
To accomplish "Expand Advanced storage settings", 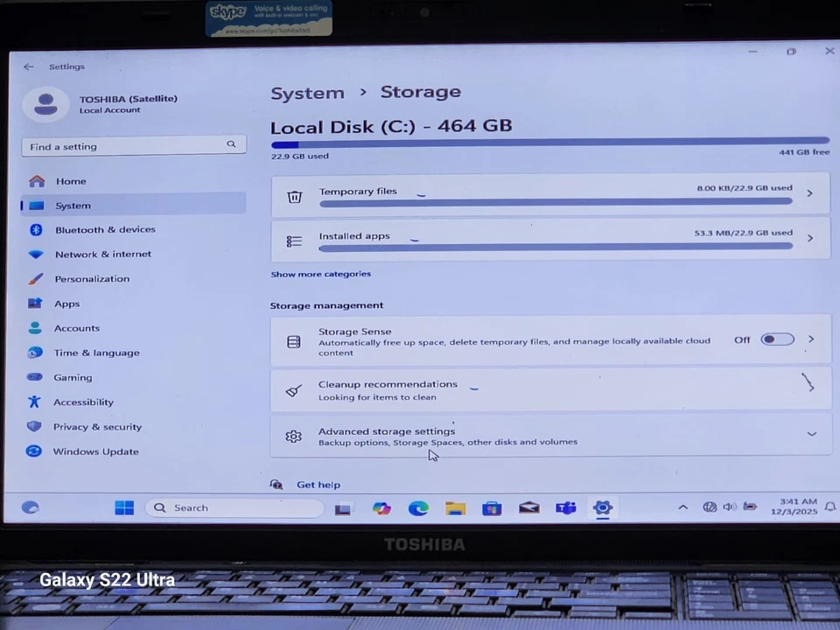I will (x=810, y=434).
